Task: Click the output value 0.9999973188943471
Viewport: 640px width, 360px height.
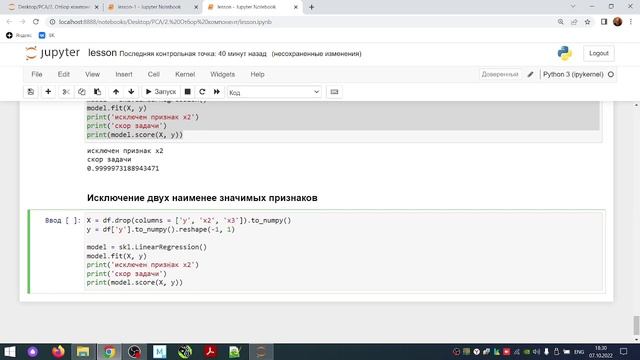Action: tap(123, 168)
